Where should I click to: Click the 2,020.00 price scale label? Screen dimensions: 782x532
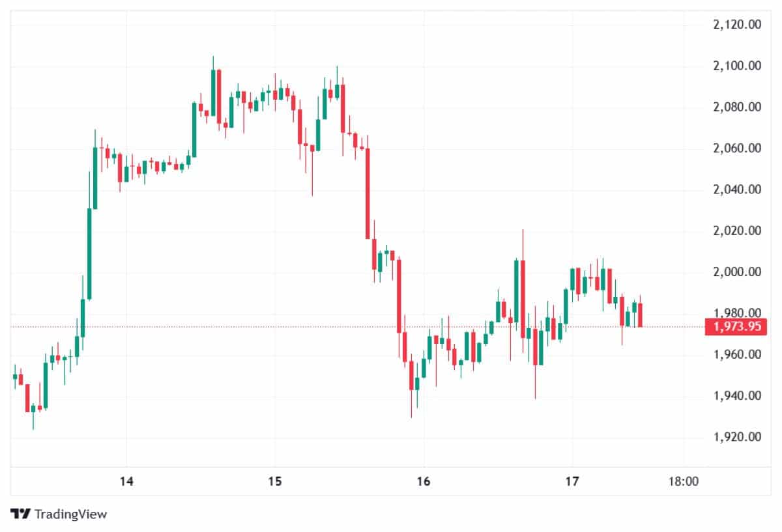pyautogui.click(x=738, y=231)
